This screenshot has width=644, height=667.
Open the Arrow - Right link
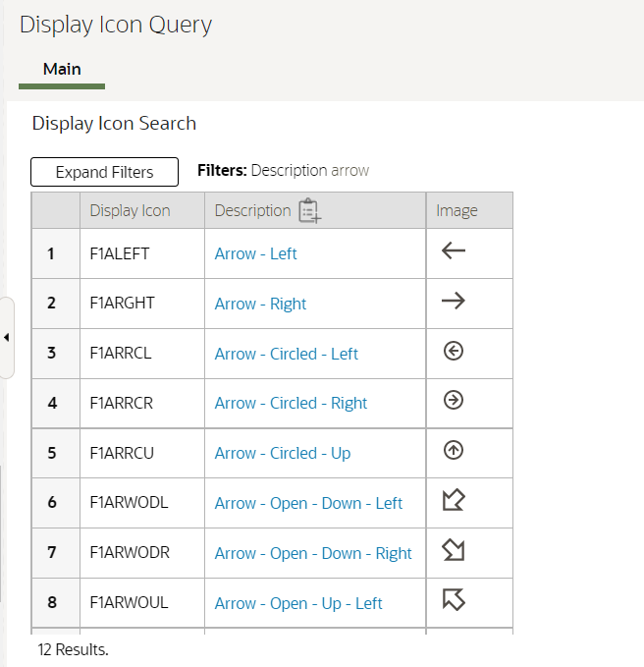coord(260,304)
